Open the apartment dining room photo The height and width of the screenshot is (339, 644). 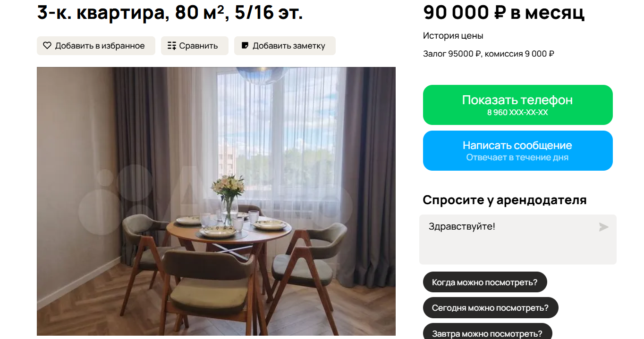pos(216,201)
